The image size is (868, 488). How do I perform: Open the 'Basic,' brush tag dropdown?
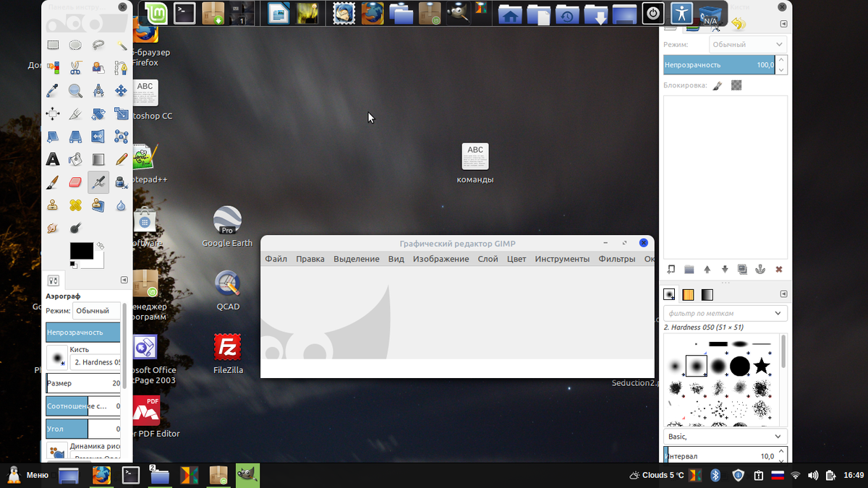click(x=726, y=437)
